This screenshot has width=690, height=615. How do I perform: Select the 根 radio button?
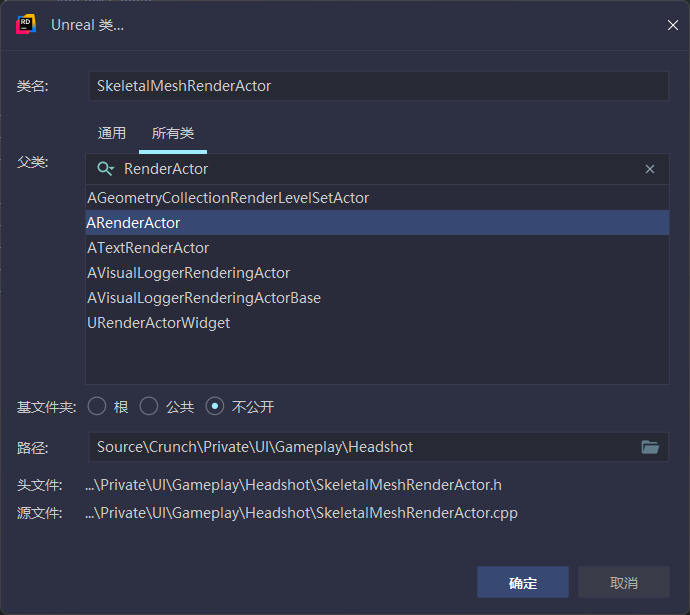pos(97,406)
